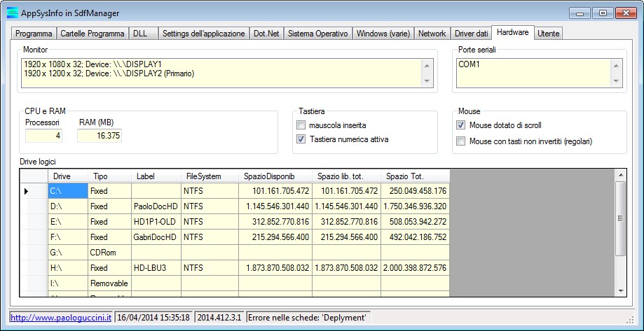This screenshot has height=331, width=644.
Task: Click the Spazio lib. tot. column header
Action: [x=346, y=176]
